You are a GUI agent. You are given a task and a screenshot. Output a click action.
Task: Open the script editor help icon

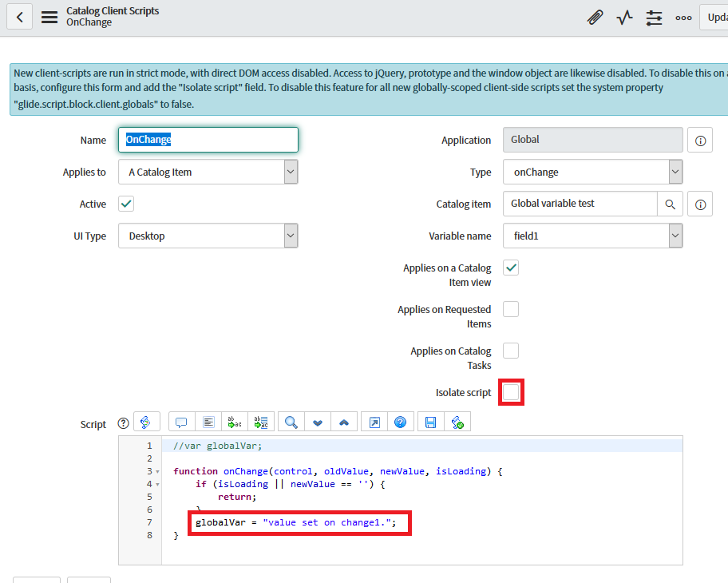point(401,422)
